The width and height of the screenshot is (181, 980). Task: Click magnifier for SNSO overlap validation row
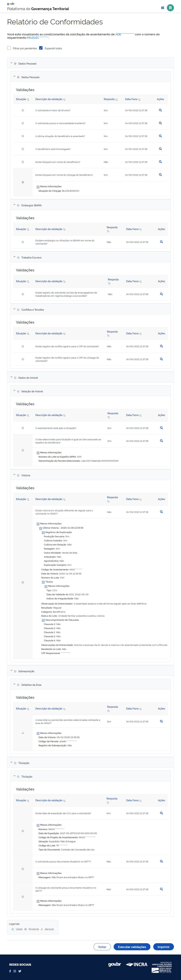point(161,721)
